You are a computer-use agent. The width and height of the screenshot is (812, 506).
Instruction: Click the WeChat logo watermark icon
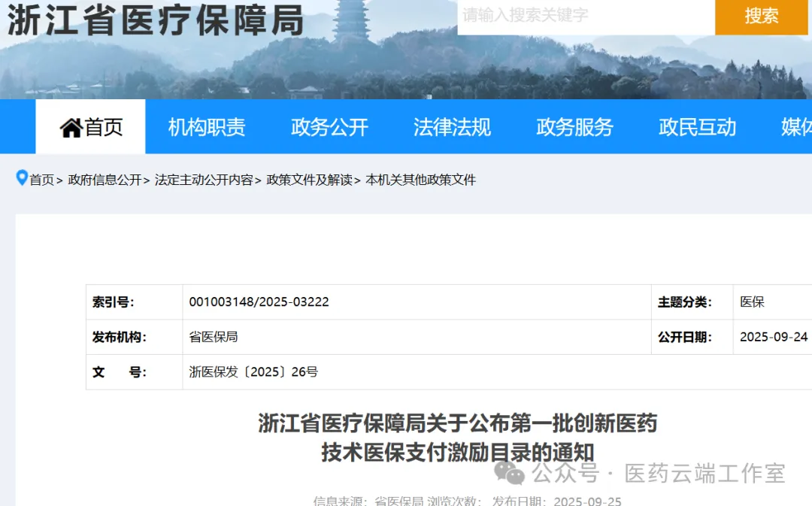click(x=509, y=473)
